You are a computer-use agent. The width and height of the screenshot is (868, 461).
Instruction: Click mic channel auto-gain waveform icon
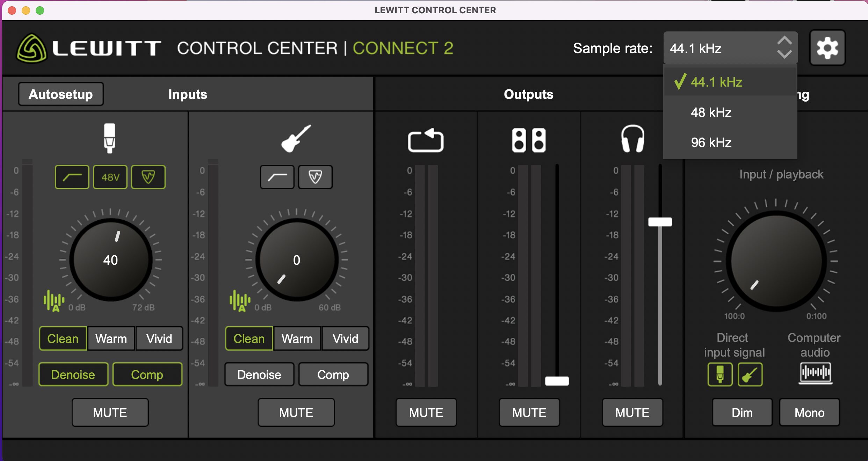click(x=54, y=301)
